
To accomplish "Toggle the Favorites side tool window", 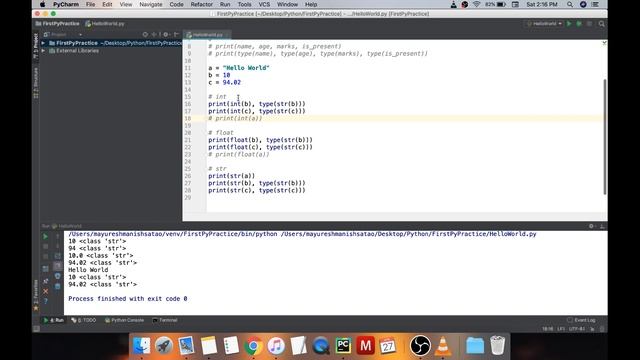I will (x=36, y=295).
